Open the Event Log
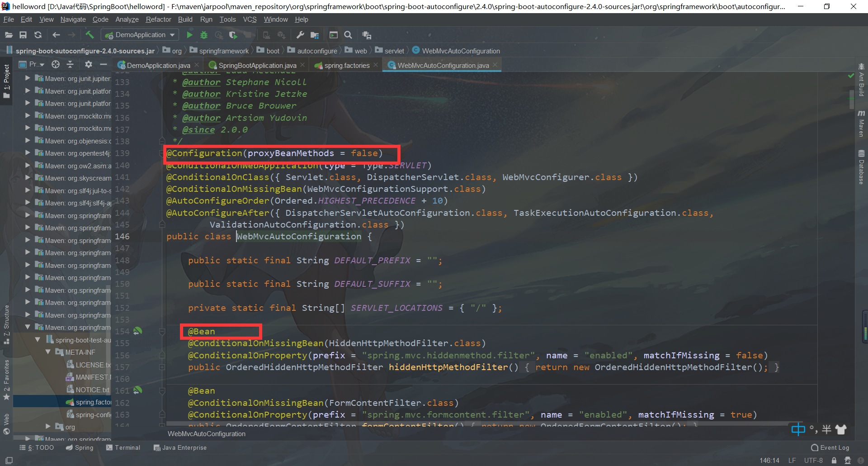This screenshot has height=466, width=868. point(830,447)
